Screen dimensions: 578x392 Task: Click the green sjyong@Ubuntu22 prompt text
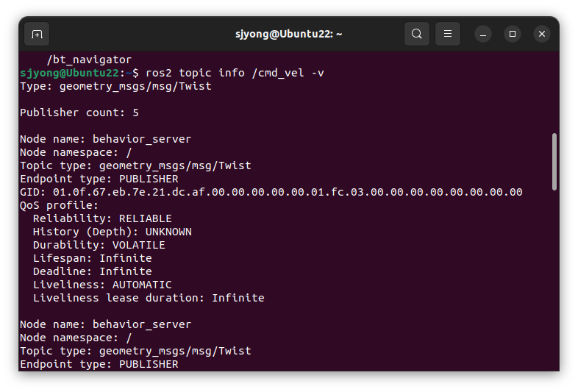click(x=69, y=73)
